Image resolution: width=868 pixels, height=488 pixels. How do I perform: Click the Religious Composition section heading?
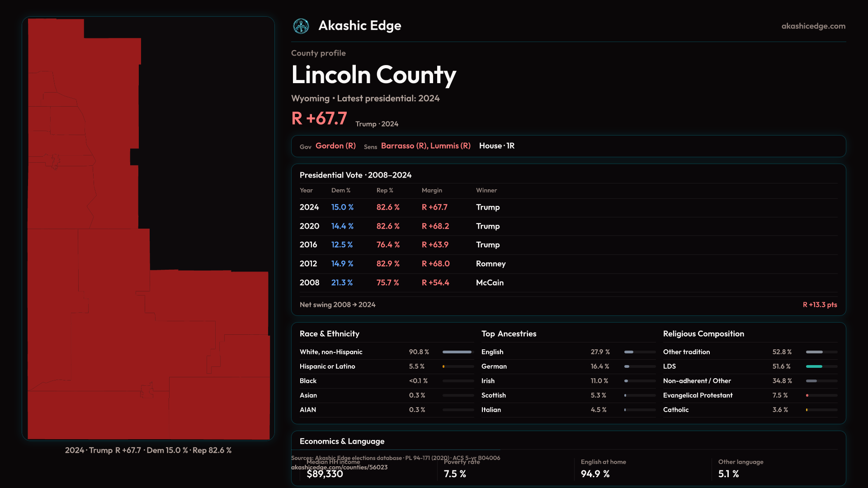point(703,334)
